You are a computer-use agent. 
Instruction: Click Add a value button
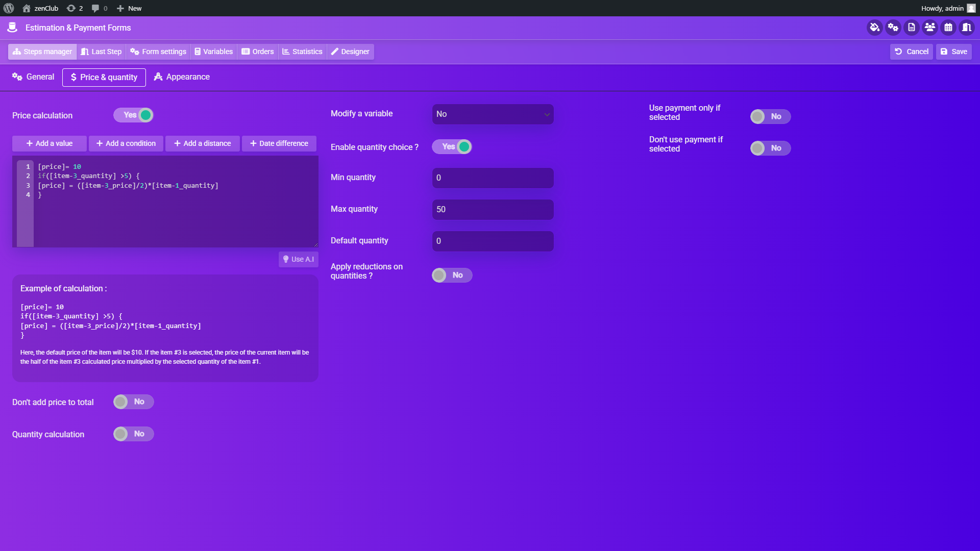click(50, 143)
